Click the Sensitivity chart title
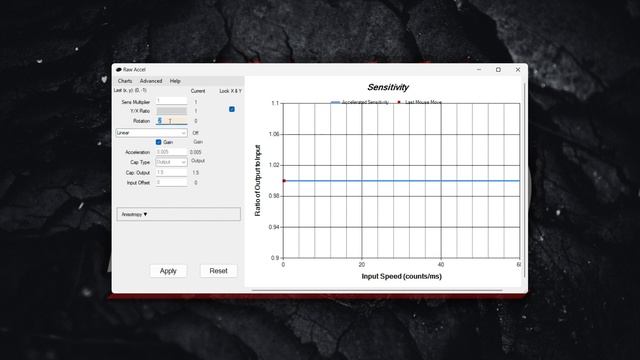Viewport: 640px width, 360px height. [x=388, y=87]
